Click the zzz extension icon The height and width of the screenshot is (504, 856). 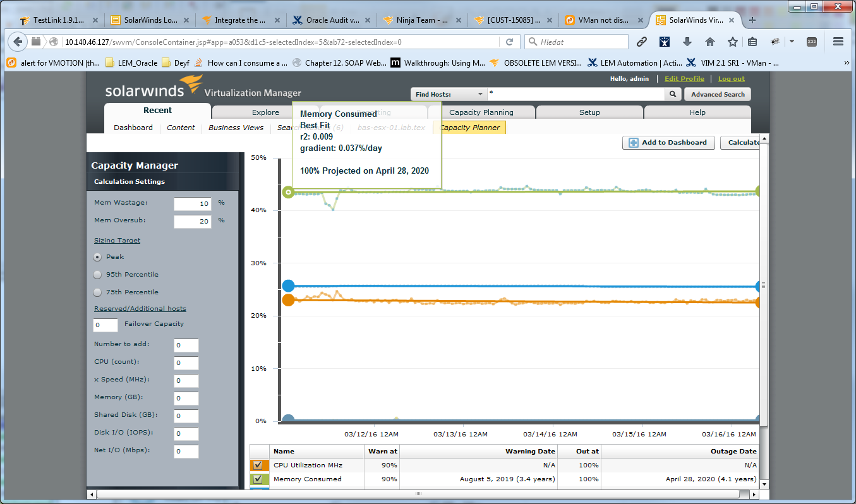point(812,42)
